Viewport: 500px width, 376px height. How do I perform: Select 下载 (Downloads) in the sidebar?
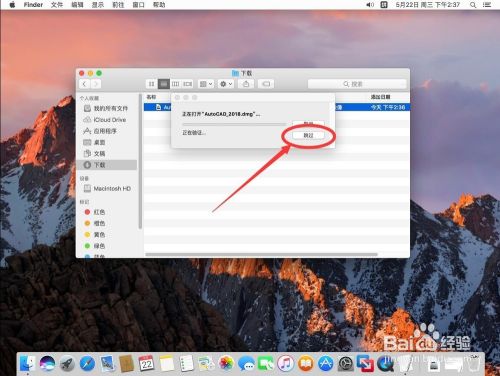tap(107, 165)
